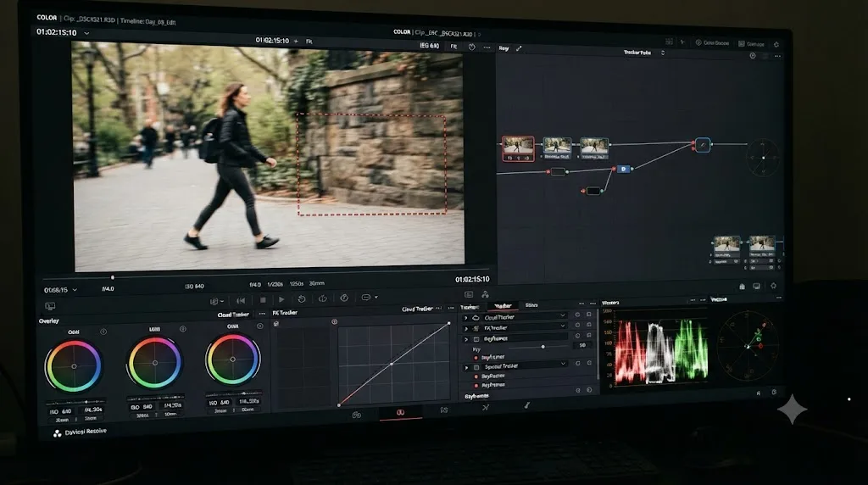Toggle the circle button on Cloud Tracker row
The width and height of the screenshot is (868, 485).
click(x=577, y=315)
